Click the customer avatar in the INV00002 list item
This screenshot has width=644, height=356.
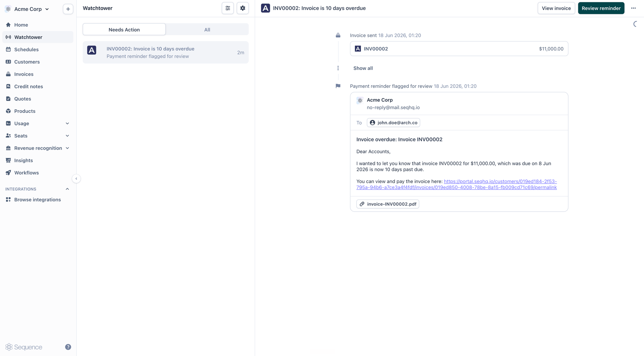coord(92,50)
